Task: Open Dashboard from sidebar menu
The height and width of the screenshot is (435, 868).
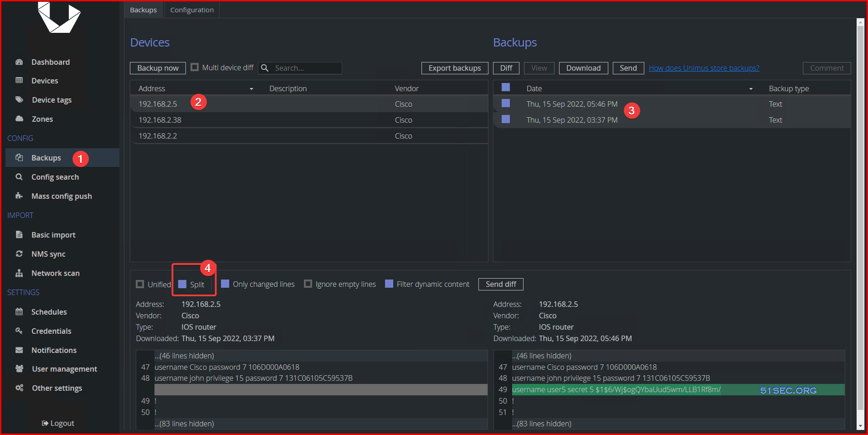Action: 51,62
